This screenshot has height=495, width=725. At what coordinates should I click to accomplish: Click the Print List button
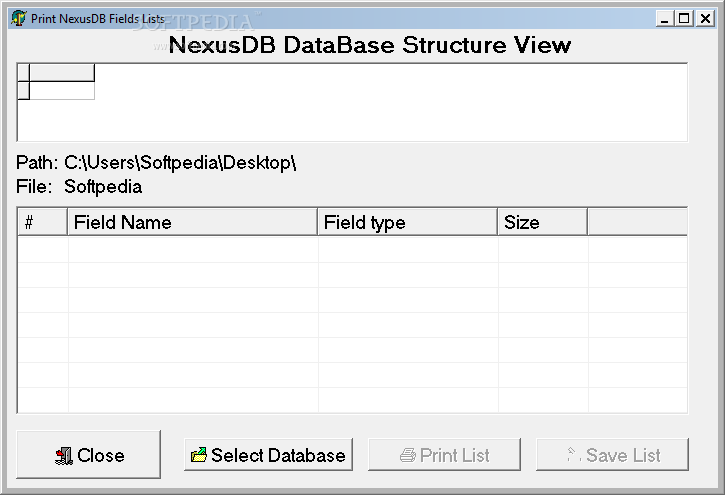click(444, 455)
